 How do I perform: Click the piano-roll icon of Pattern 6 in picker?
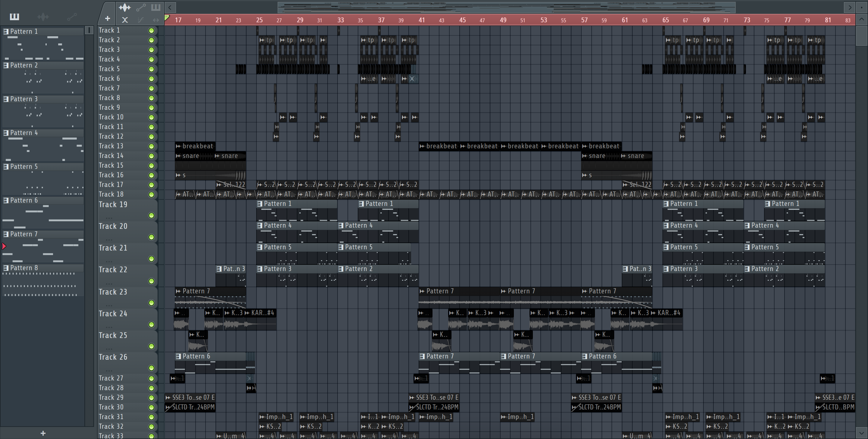click(6, 200)
